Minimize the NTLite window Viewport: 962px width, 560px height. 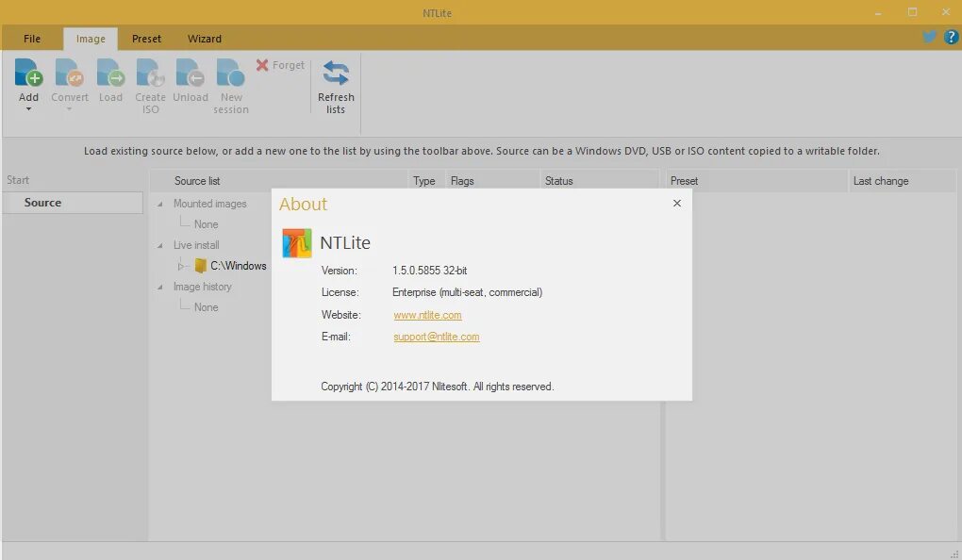coord(879,13)
